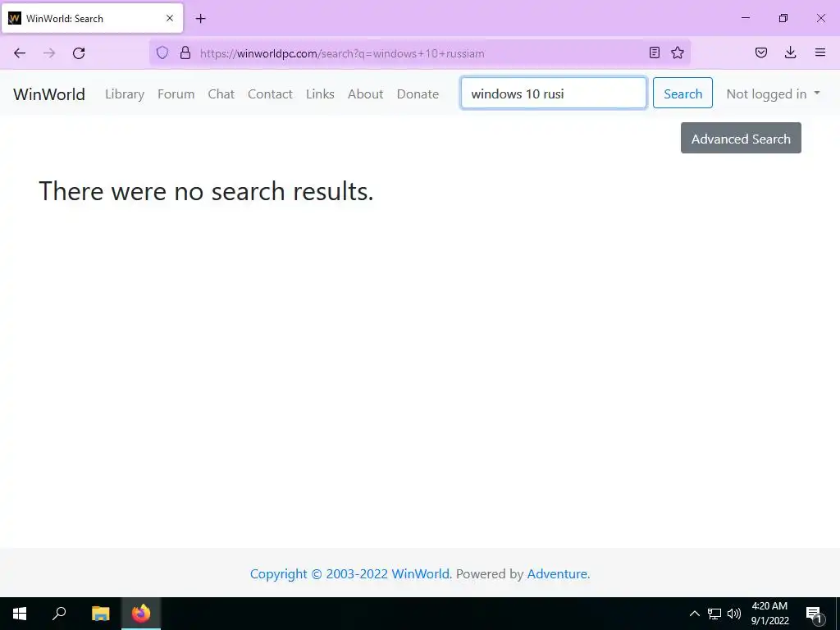Focus the site search text field
Viewport: 840px width, 630px height.
554,94
